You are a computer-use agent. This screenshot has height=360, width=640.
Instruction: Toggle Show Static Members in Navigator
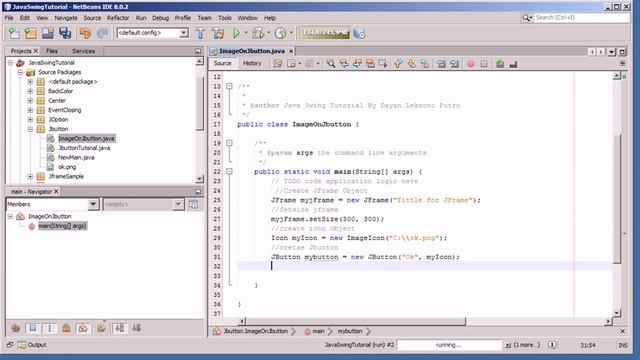point(49,328)
